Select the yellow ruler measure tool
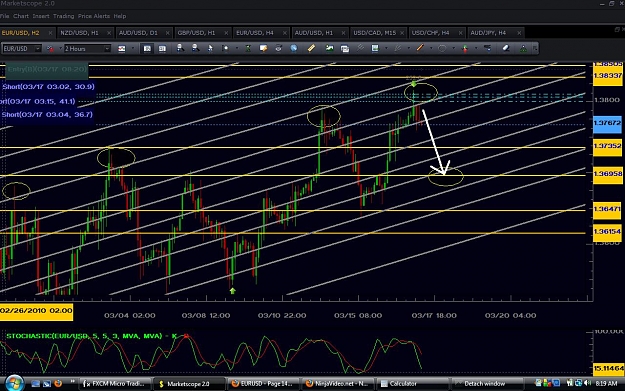Image resolution: width=625 pixels, height=391 pixels. pos(311,48)
